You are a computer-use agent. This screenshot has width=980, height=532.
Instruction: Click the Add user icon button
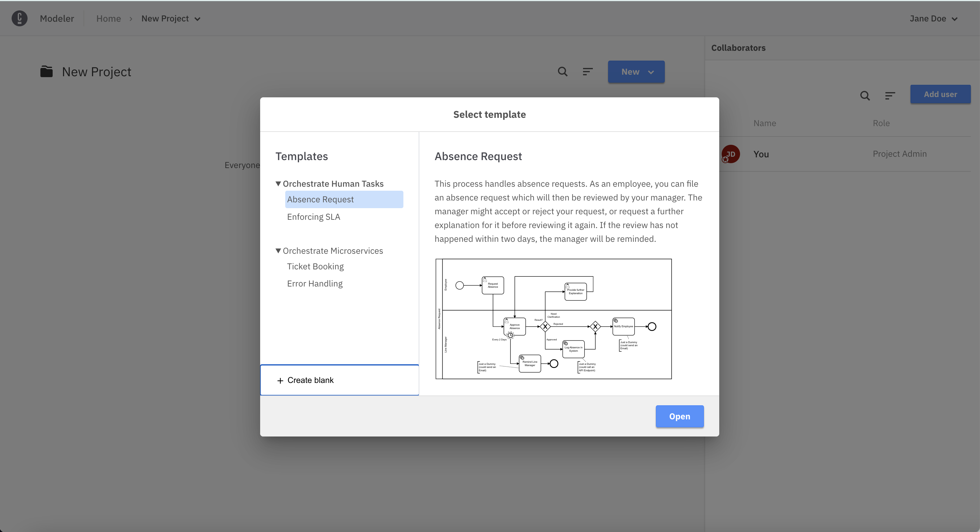point(939,94)
